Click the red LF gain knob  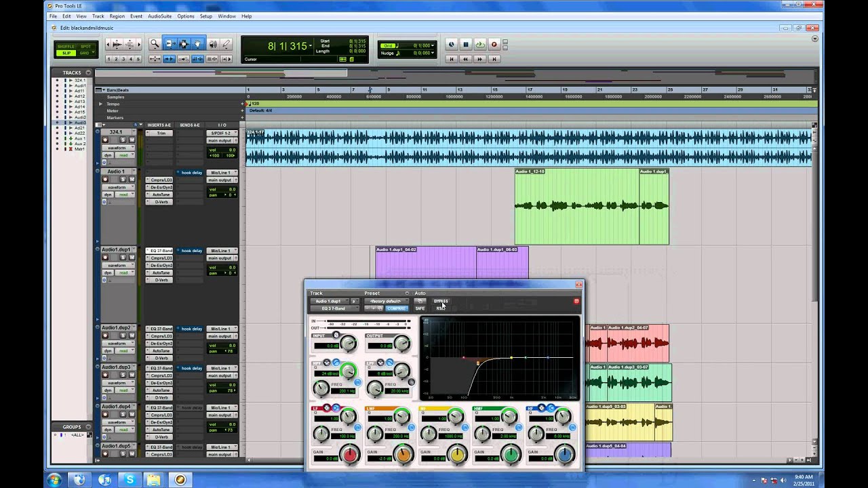click(350, 455)
